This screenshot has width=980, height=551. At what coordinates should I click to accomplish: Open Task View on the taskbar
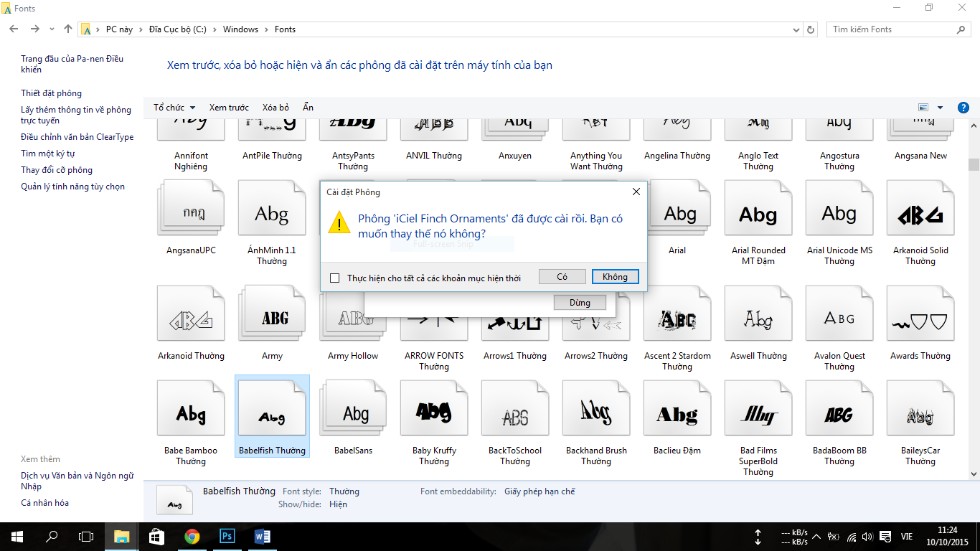(x=86, y=537)
